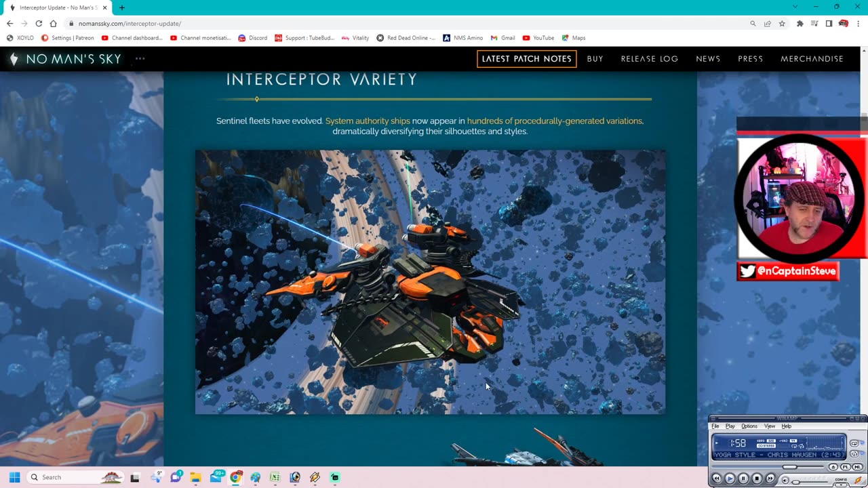Toggle the Chrome side panel

[829, 24]
